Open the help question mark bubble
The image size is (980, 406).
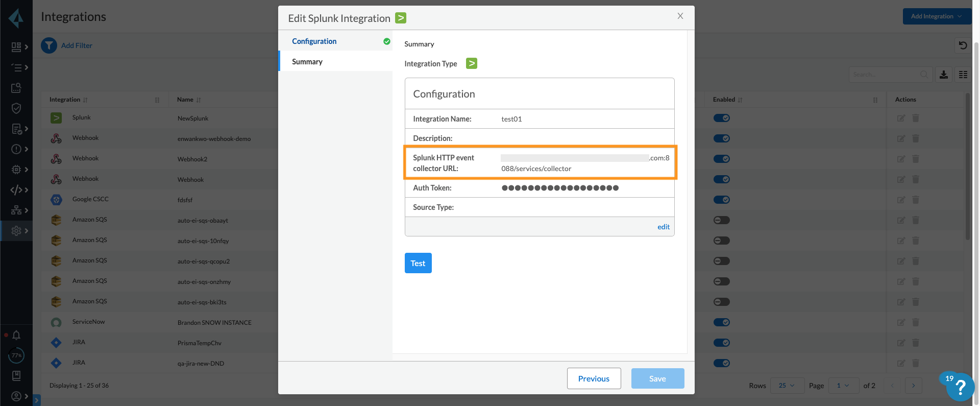pyautogui.click(x=960, y=387)
